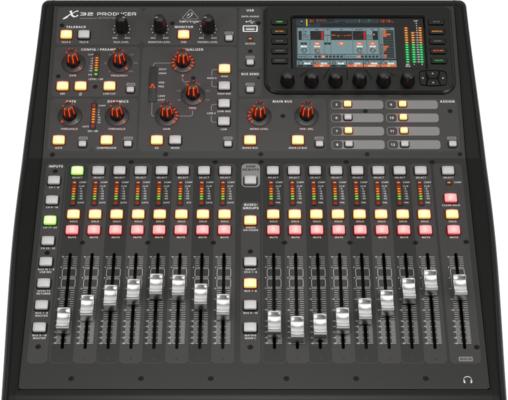Viewport: 508px width, 400px height.
Task: Toggle Mute on the eighth left-bank channel strip
Action: coord(224,230)
